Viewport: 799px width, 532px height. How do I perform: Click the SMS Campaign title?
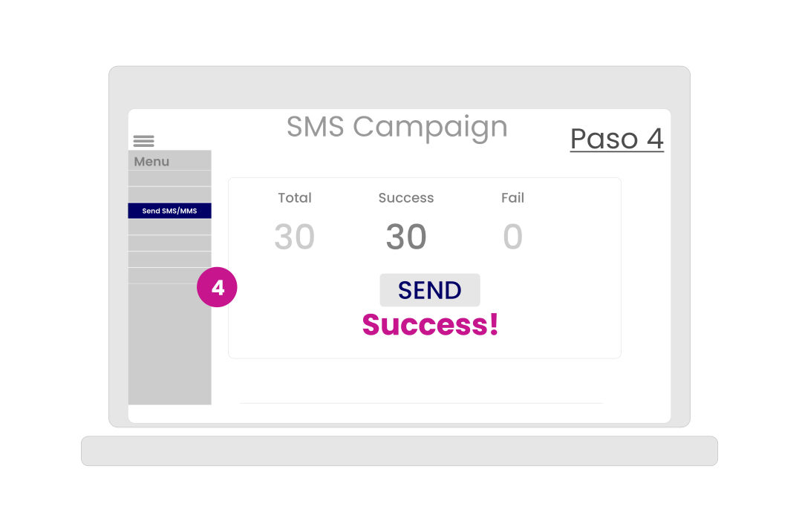pyautogui.click(x=397, y=127)
